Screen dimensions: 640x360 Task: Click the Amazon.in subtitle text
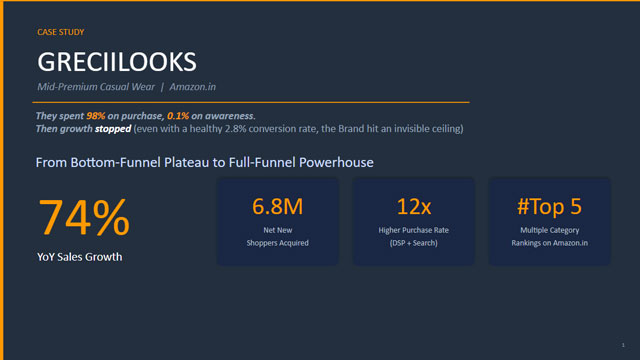click(x=193, y=87)
